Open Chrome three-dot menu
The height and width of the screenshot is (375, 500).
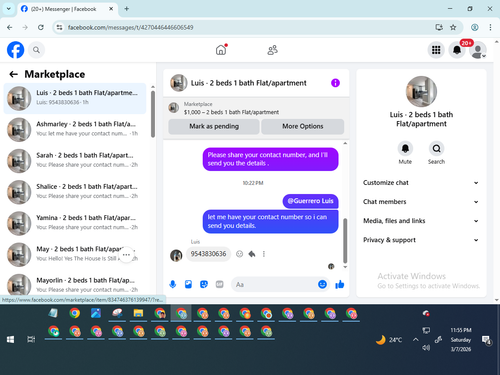pos(490,27)
